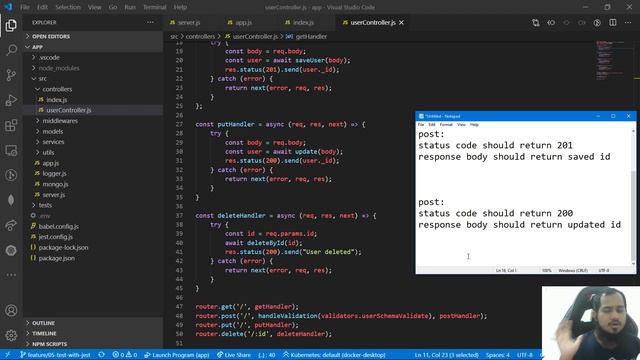
Task: Collapse the controllers folder
Action: (x=93, y=89)
